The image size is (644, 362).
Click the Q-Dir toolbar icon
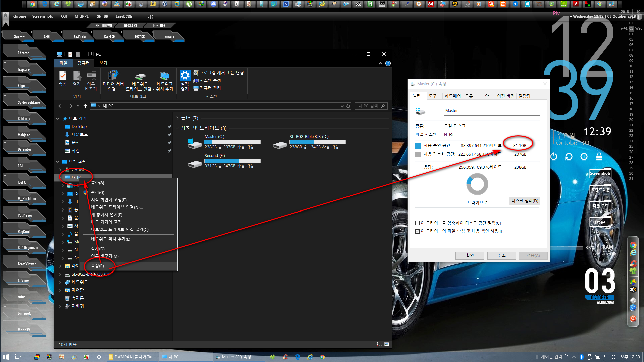coord(47,36)
